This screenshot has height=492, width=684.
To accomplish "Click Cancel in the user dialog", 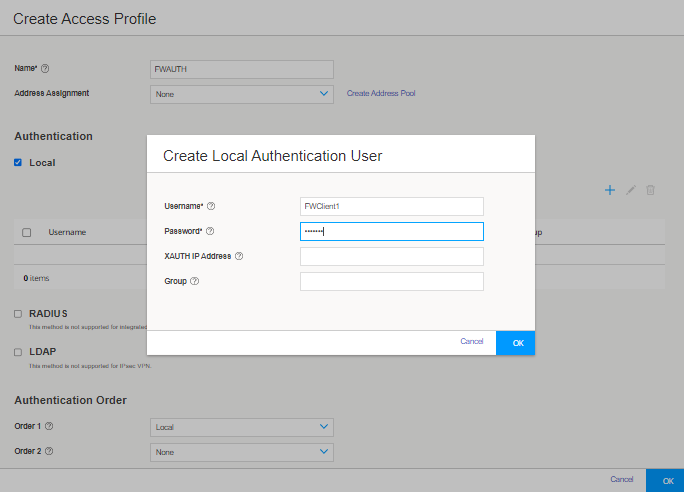I will pyautogui.click(x=471, y=342).
